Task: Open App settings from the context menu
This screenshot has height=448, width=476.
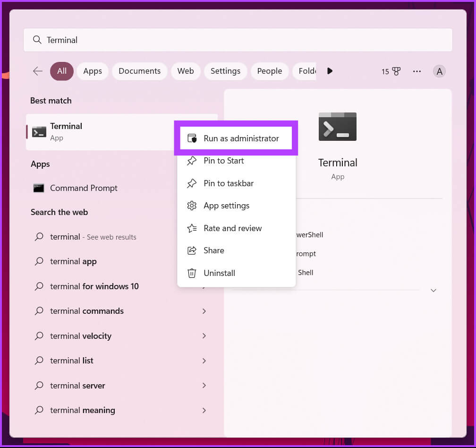Action: click(x=236, y=206)
